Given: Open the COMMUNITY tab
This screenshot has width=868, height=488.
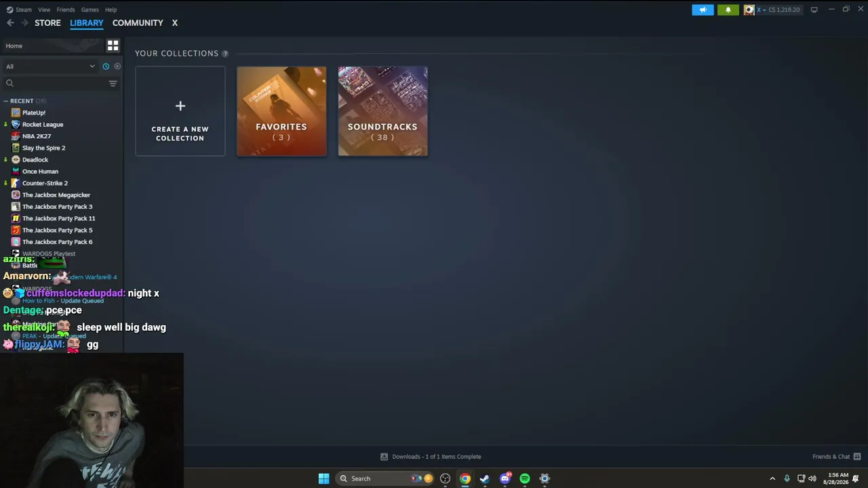Looking at the screenshot, I should click(138, 23).
